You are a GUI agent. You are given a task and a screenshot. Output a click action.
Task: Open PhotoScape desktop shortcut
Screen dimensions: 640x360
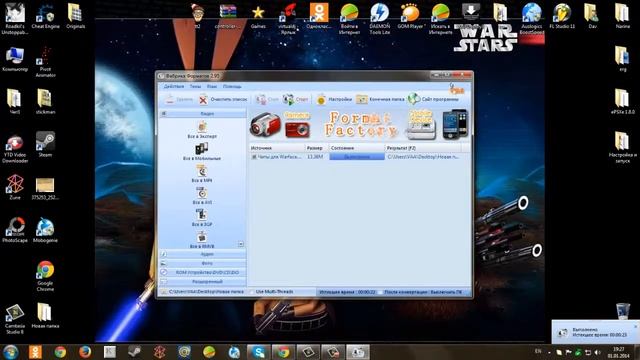click(15, 230)
